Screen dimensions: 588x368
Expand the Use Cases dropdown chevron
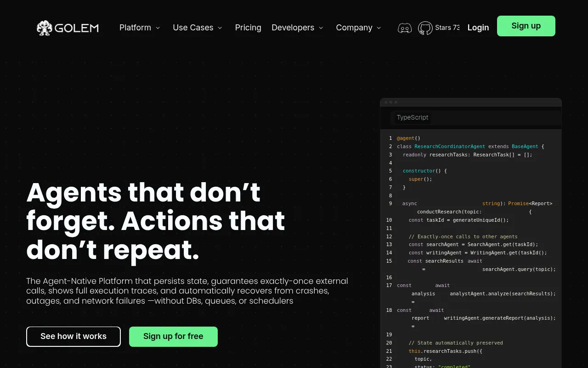[220, 28]
